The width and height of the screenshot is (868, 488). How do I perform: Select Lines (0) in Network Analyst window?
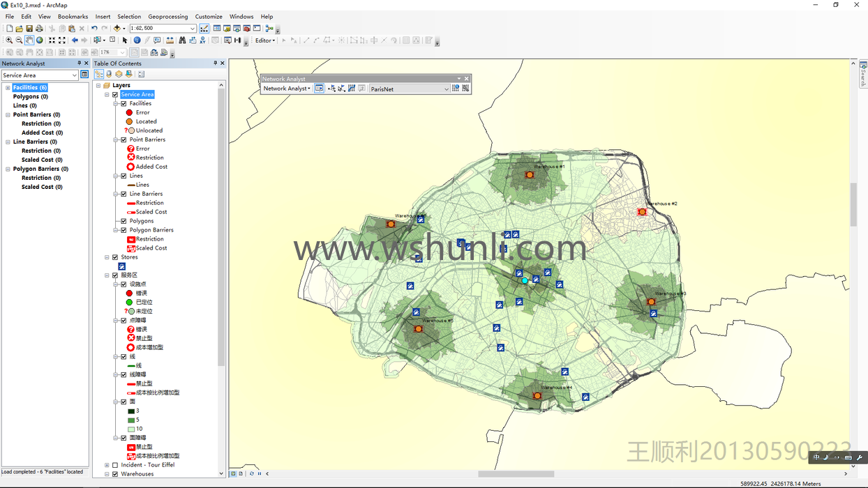25,106
